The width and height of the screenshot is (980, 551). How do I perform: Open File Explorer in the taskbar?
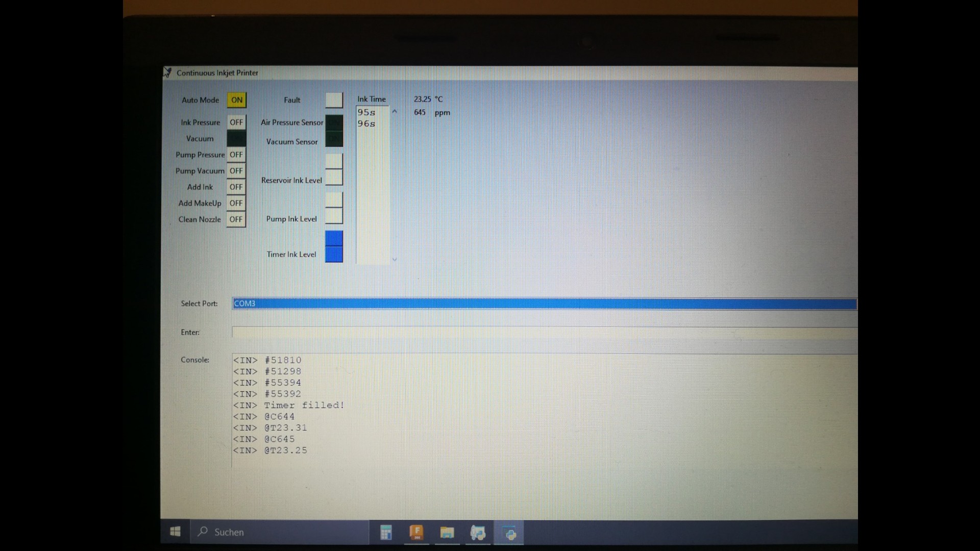click(447, 533)
